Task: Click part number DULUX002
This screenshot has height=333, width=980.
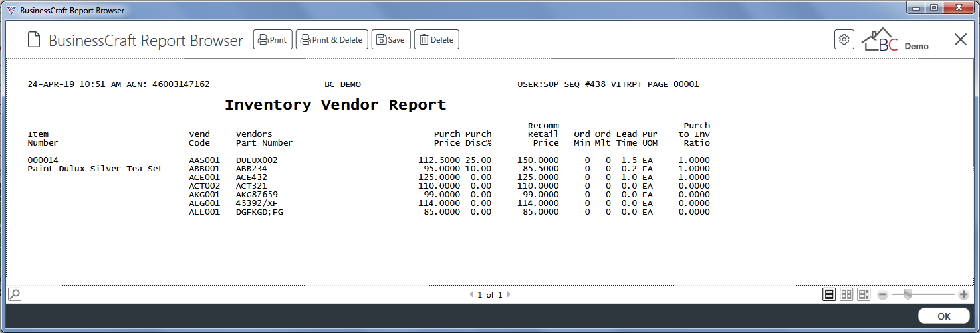Action: [x=257, y=160]
